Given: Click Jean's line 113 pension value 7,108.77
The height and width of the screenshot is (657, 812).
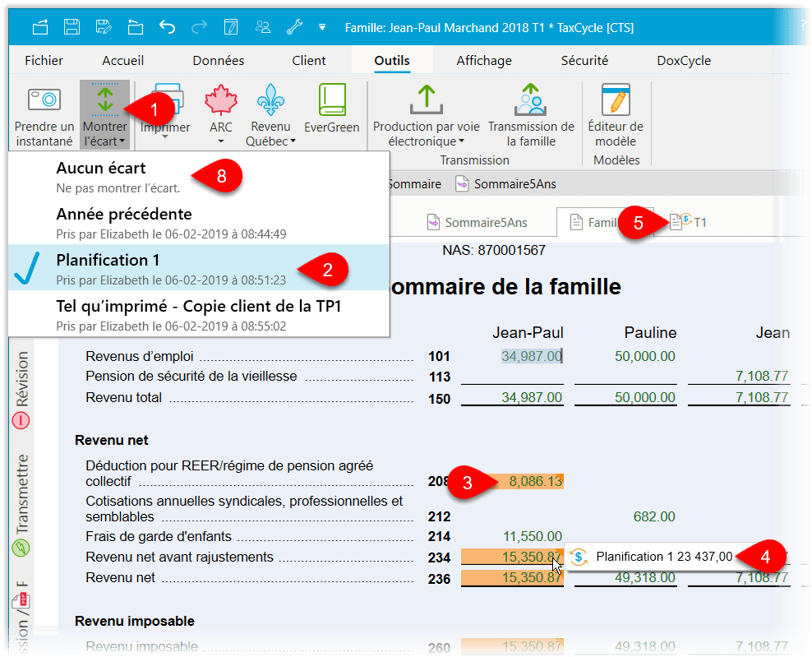Looking at the screenshot, I should coord(762,376).
